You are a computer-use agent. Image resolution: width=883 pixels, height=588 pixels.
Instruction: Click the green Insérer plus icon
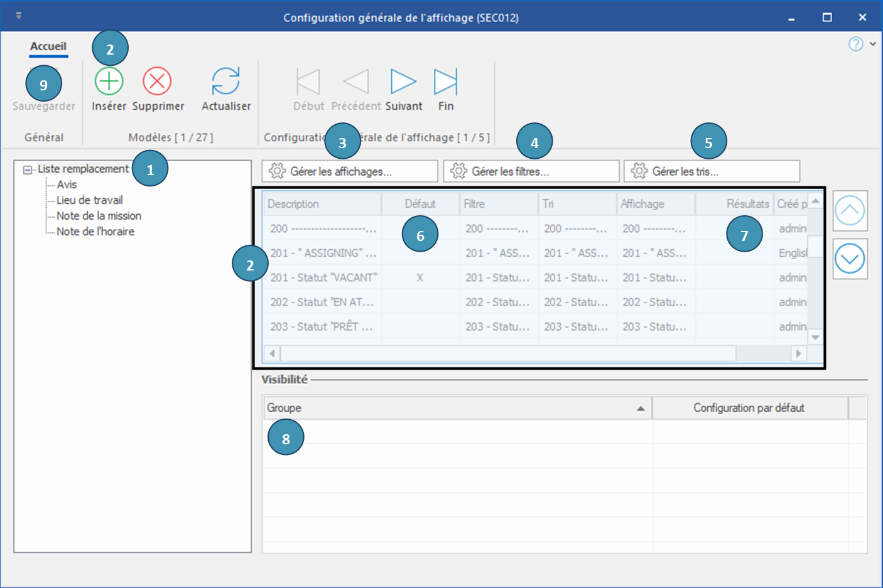pos(109,82)
